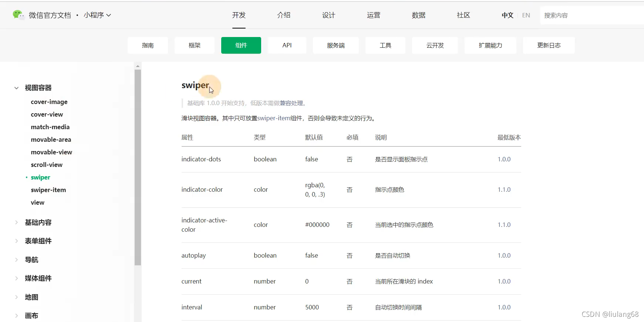Open the swiper-item link in description
This screenshot has width=644, height=322.
pyautogui.click(x=274, y=118)
